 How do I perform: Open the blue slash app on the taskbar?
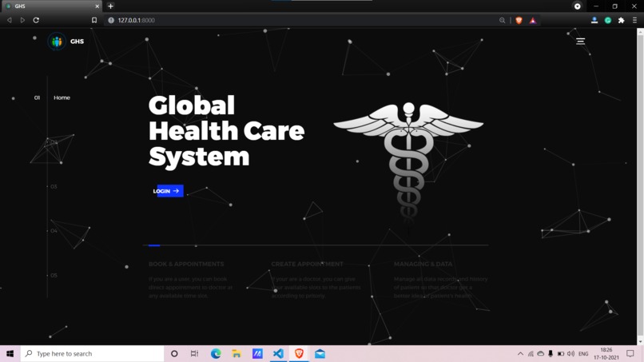(257, 353)
